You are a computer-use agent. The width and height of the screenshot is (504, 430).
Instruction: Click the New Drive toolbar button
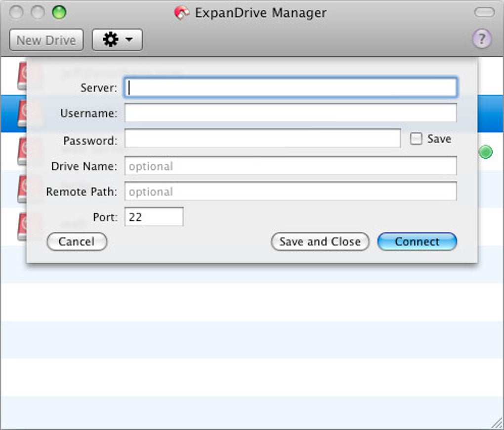46,40
